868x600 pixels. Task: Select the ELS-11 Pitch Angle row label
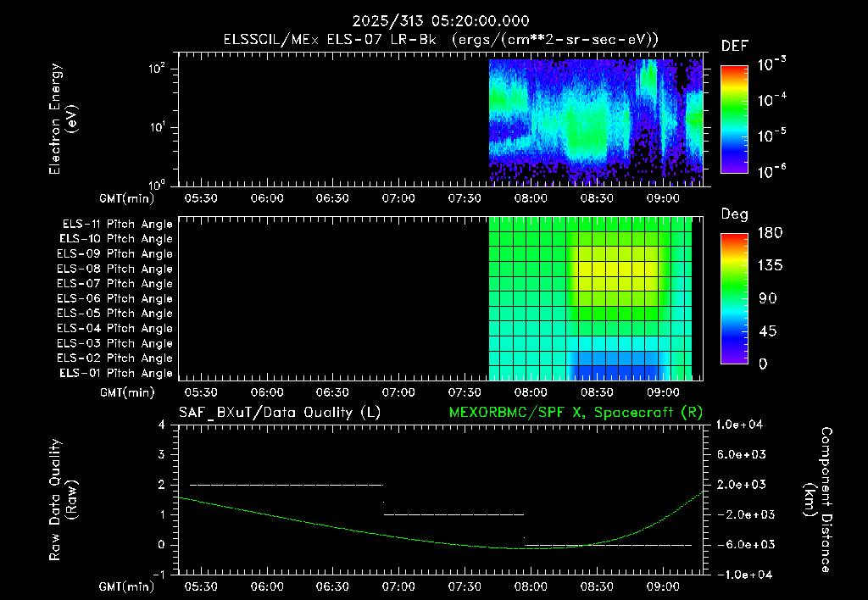[x=117, y=225]
